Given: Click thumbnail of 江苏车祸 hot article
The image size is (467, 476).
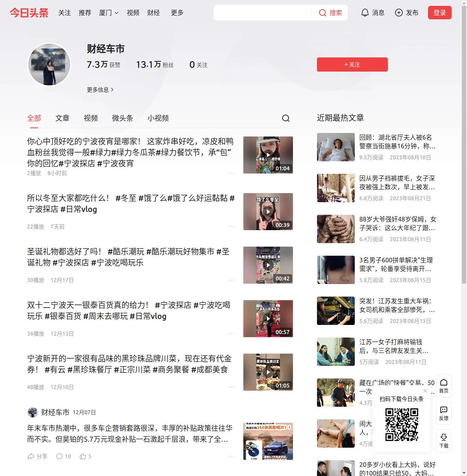Looking at the screenshot, I should pos(336,311).
